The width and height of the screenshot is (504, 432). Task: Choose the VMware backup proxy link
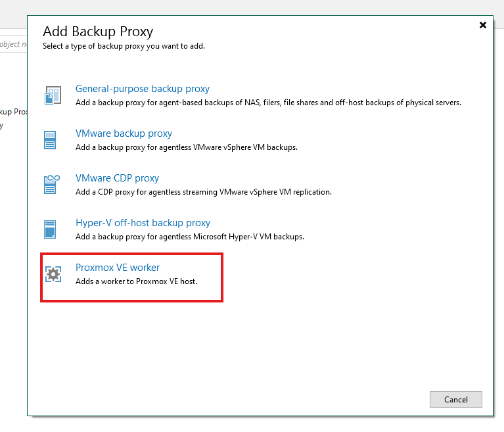(x=124, y=133)
